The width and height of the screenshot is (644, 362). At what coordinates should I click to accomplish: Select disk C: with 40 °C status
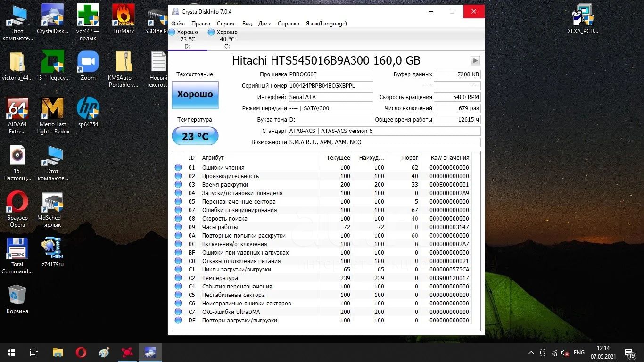pos(223,39)
